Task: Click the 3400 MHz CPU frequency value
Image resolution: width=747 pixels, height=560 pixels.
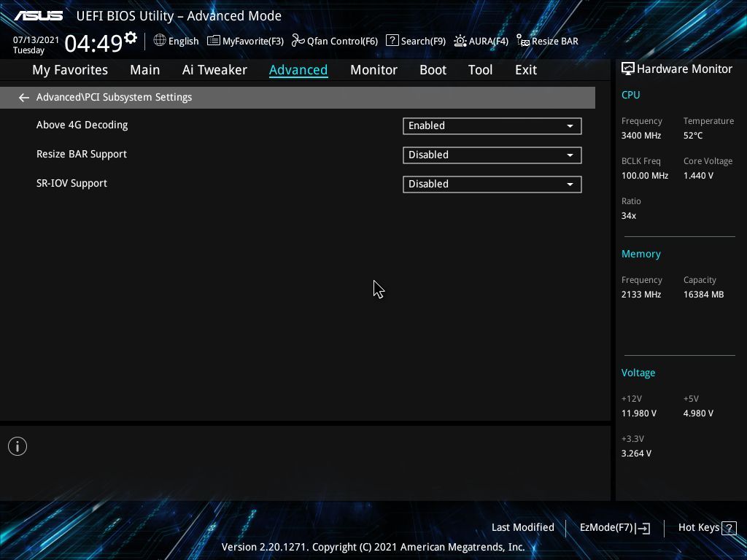Action: 640,136
